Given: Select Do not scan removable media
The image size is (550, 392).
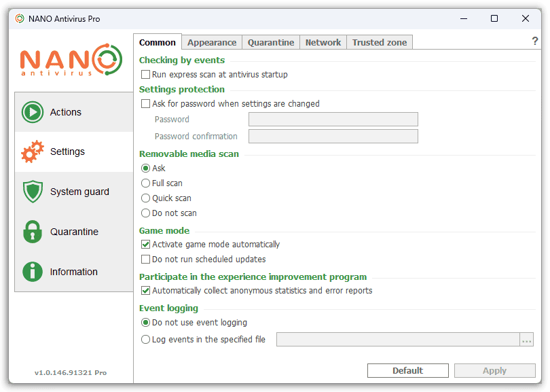Looking at the screenshot, I should coord(145,213).
